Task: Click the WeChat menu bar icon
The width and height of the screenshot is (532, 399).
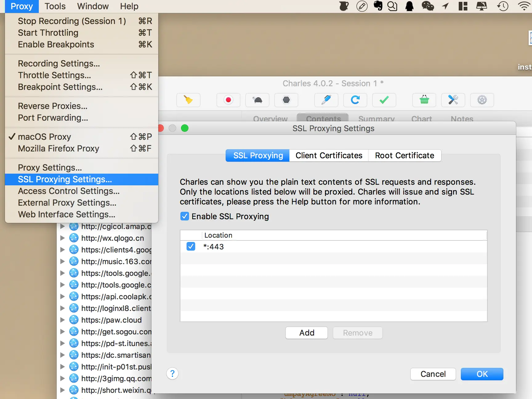Action: (428, 6)
